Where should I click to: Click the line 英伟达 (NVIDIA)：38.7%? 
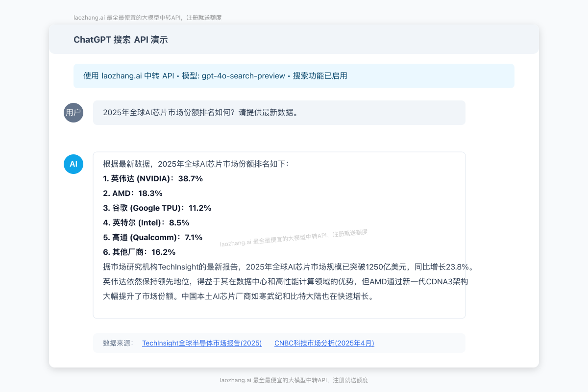coord(153,178)
